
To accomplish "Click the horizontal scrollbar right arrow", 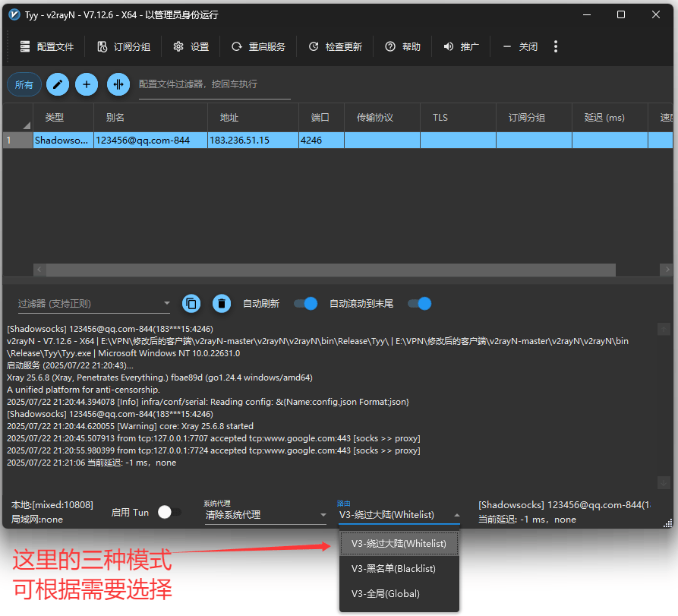I will pyautogui.click(x=667, y=270).
